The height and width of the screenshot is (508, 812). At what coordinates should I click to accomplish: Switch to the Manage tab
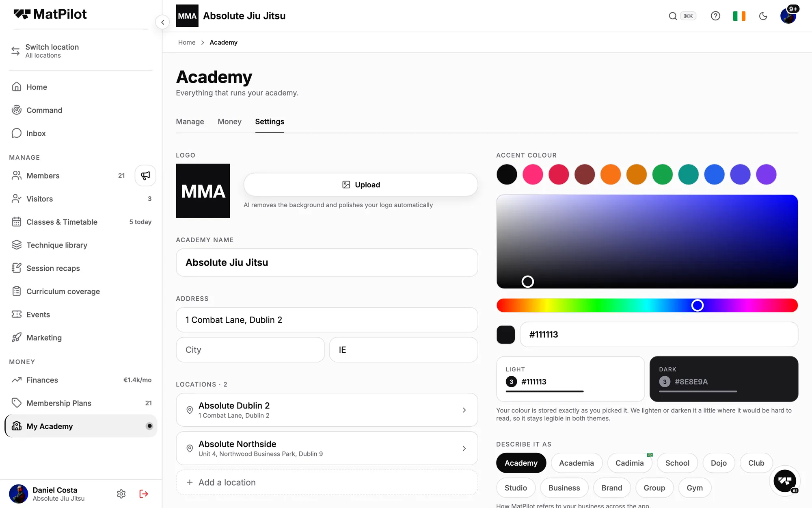pyautogui.click(x=190, y=122)
